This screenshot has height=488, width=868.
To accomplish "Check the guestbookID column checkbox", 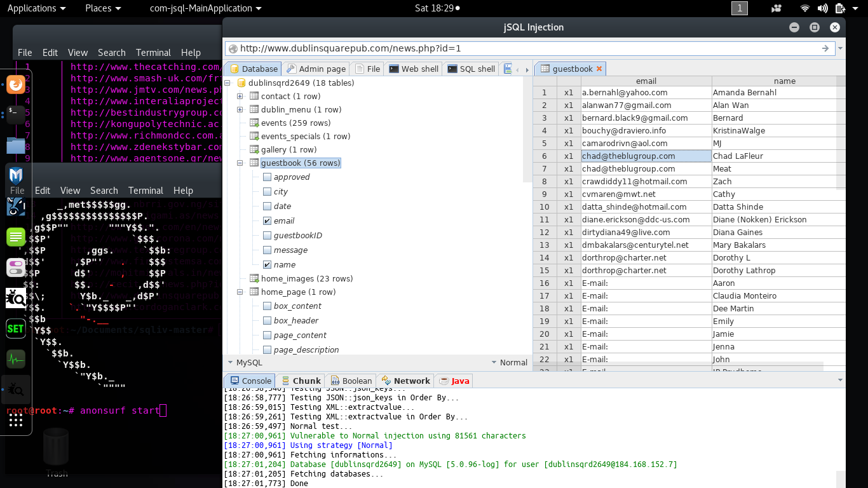I will click(267, 236).
